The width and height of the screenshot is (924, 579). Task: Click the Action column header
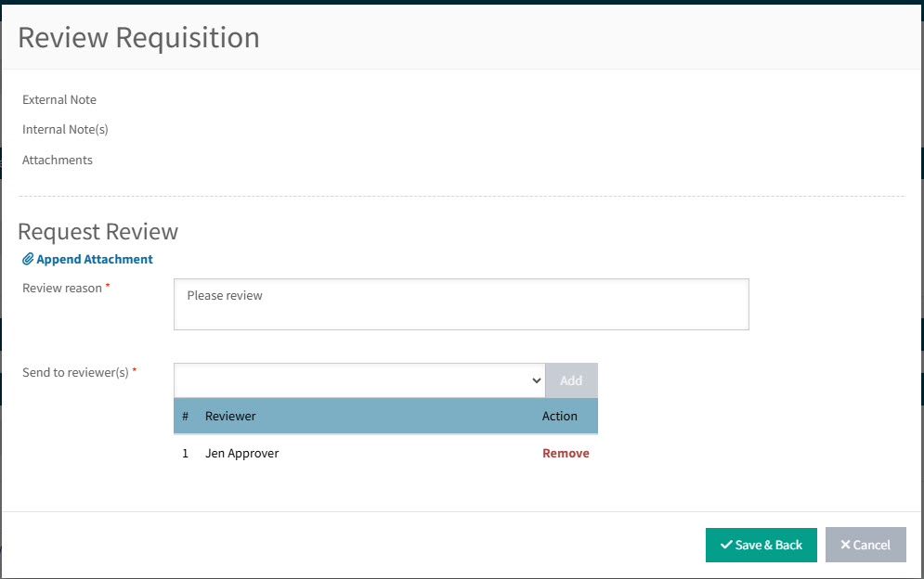point(560,416)
